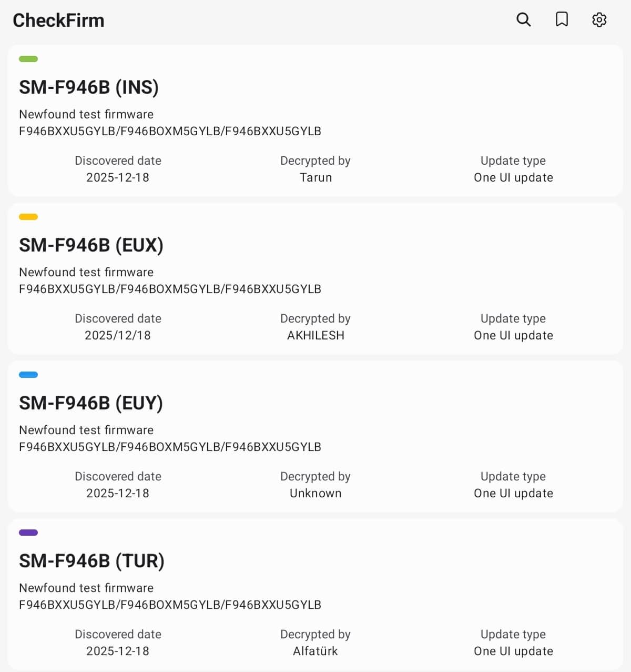
Task: Click discovered date 2025/12/18 in EUX card
Action: [x=118, y=335]
